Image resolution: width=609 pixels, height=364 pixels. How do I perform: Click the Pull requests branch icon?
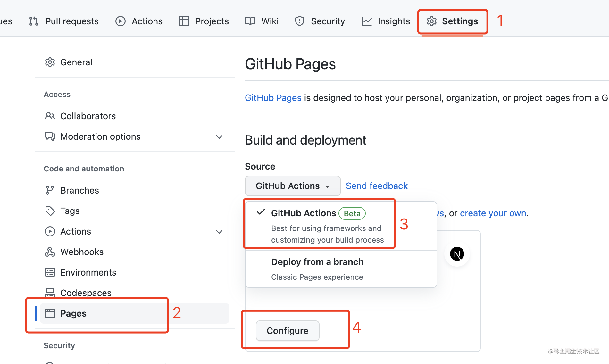click(x=34, y=21)
